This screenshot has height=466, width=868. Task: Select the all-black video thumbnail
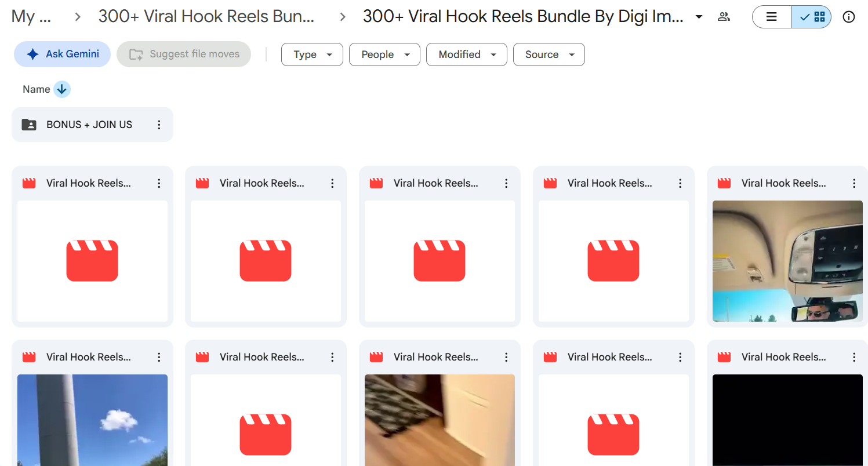(787, 420)
